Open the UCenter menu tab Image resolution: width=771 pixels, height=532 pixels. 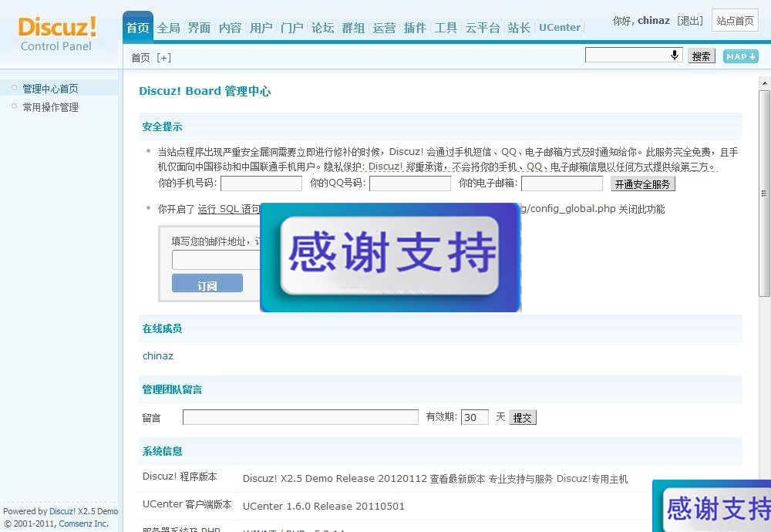(x=560, y=28)
